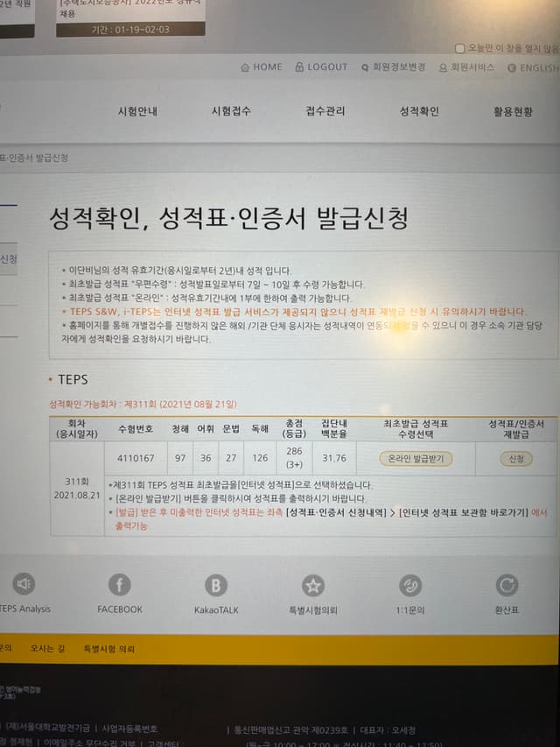
Task: Open the 환산표 refresh icon
Action: click(x=507, y=586)
